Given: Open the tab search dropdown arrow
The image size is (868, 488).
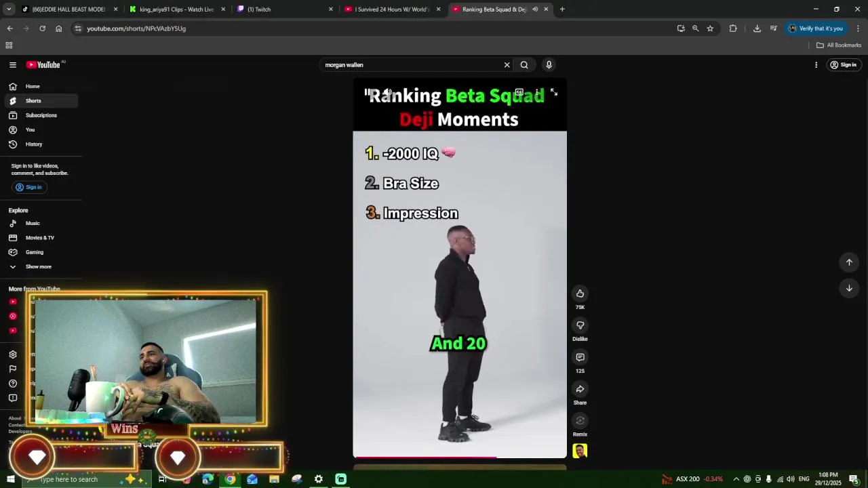Looking at the screenshot, I should tap(9, 9).
